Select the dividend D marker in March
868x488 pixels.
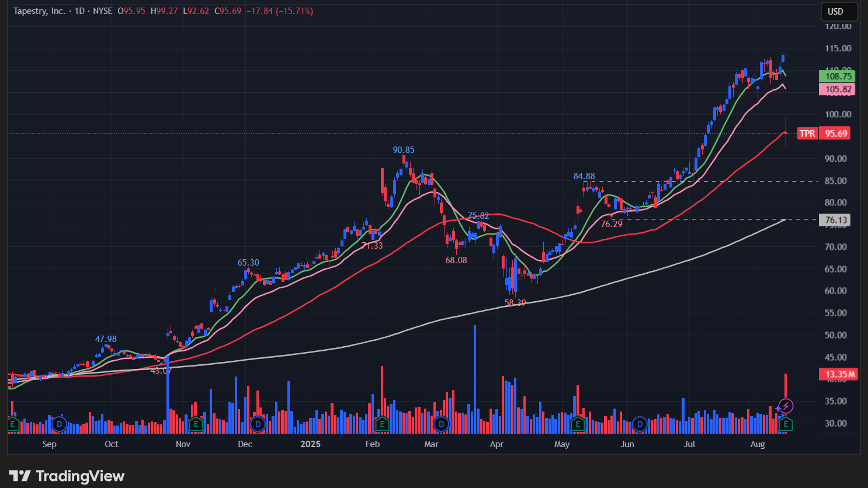coord(441,424)
